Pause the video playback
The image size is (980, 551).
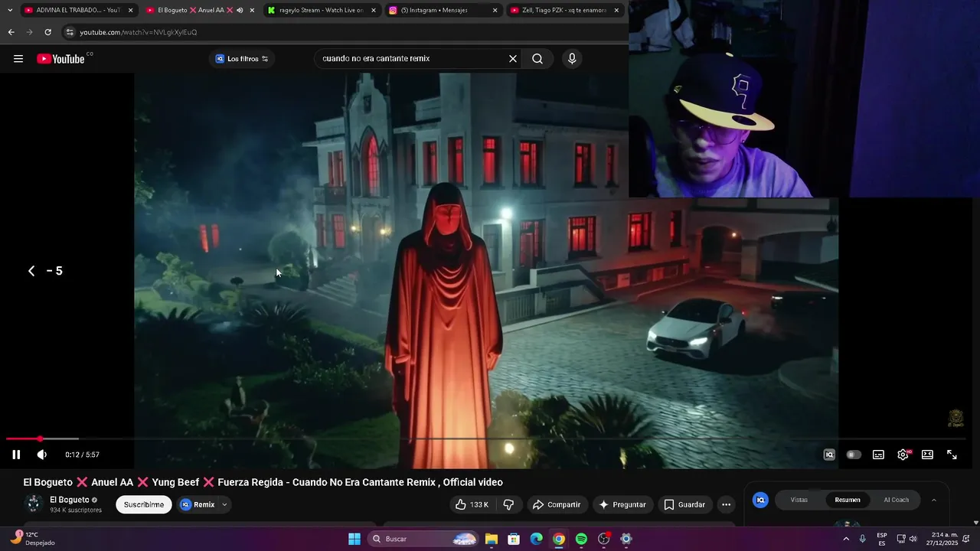(x=16, y=455)
